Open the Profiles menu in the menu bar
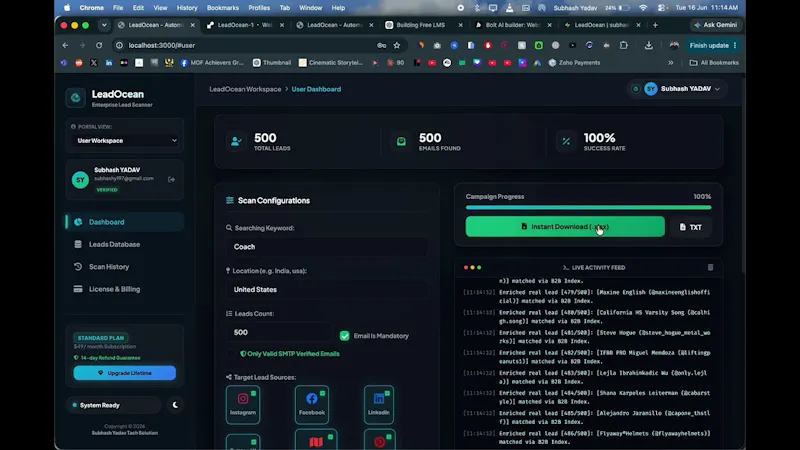800x450 pixels. coord(259,8)
